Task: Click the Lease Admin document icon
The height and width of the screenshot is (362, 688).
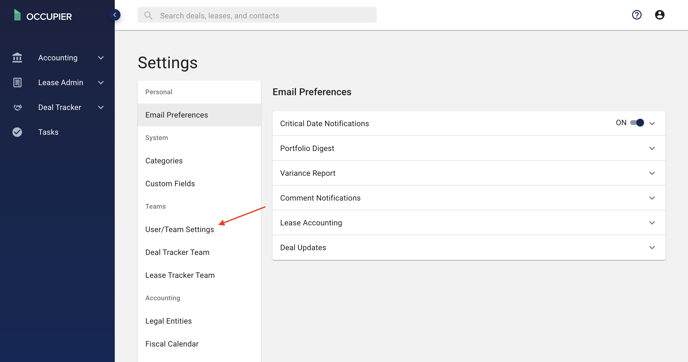Action: (17, 82)
